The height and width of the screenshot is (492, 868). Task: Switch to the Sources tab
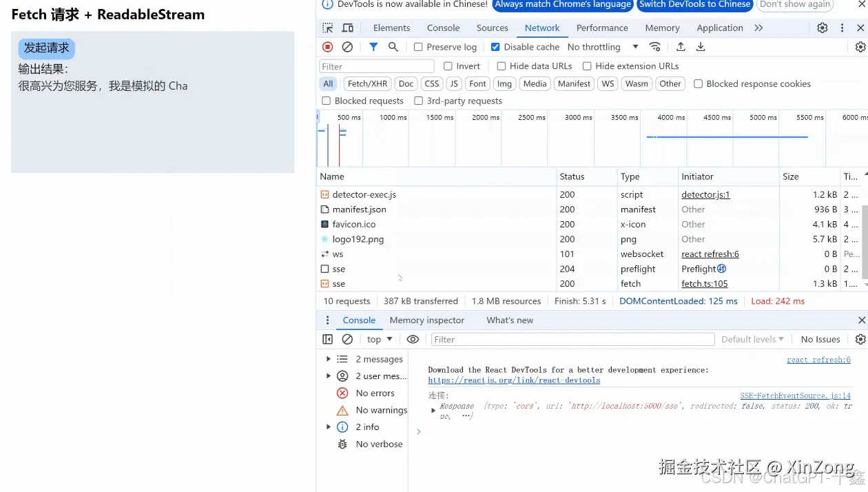[x=492, y=28]
